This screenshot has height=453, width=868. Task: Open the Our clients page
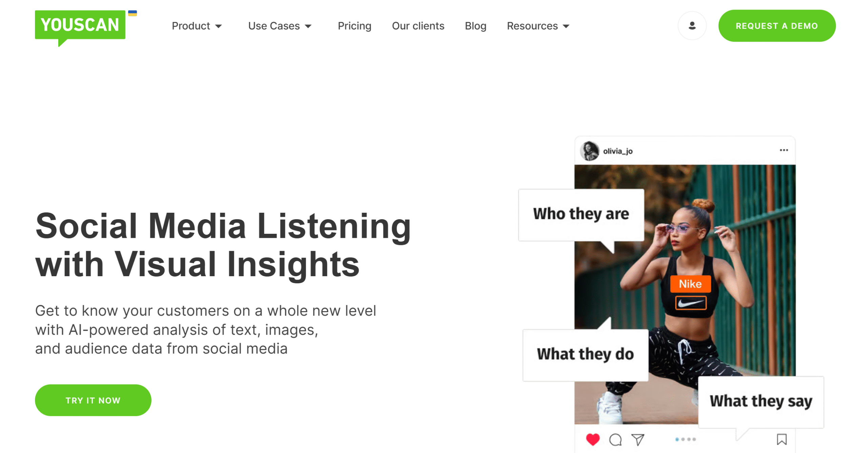(418, 26)
